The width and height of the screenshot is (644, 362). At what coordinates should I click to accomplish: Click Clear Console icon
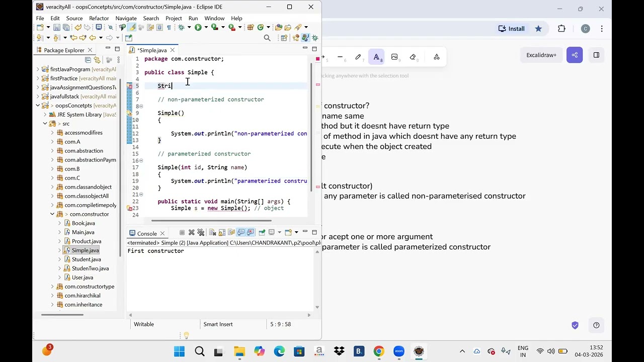[212, 233]
